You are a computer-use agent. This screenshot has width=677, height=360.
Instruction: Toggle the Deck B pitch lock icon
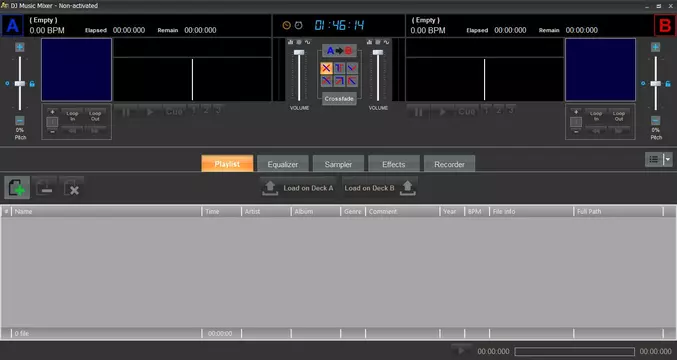coord(668,84)
